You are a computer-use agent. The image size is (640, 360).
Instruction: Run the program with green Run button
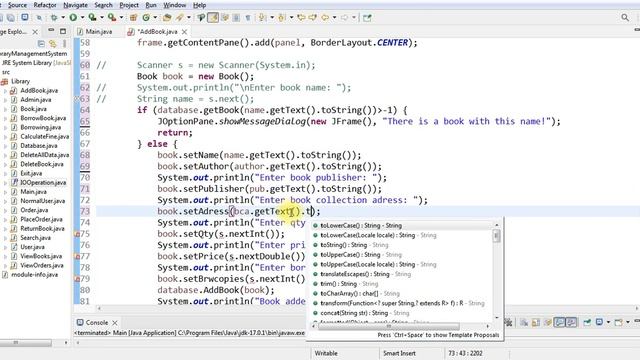(73, 18)
